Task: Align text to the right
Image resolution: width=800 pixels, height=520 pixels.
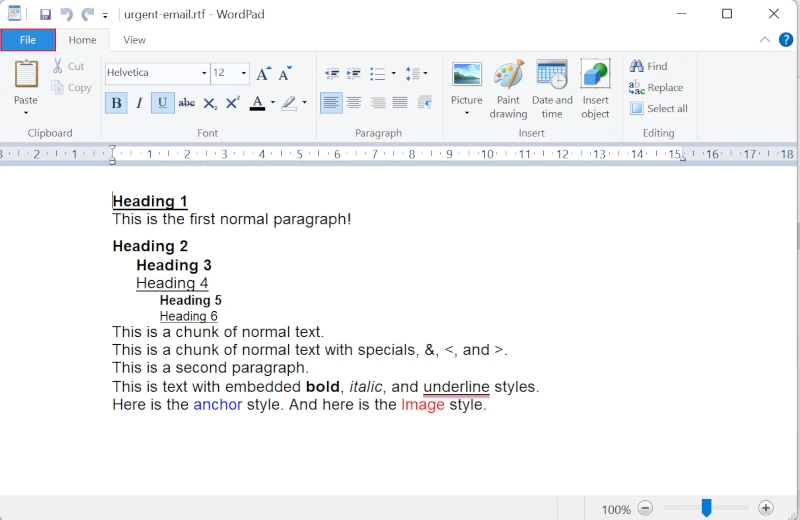Action: [x=378, y=103]
